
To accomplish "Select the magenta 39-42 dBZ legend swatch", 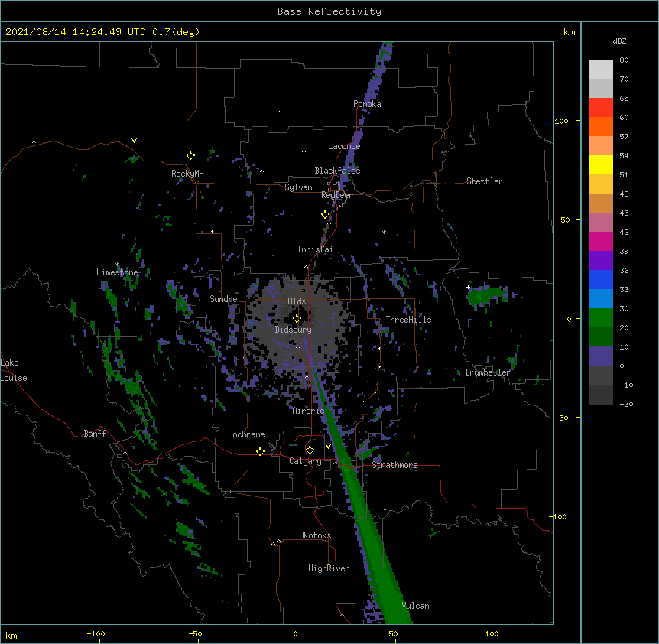I will (601, 241).
